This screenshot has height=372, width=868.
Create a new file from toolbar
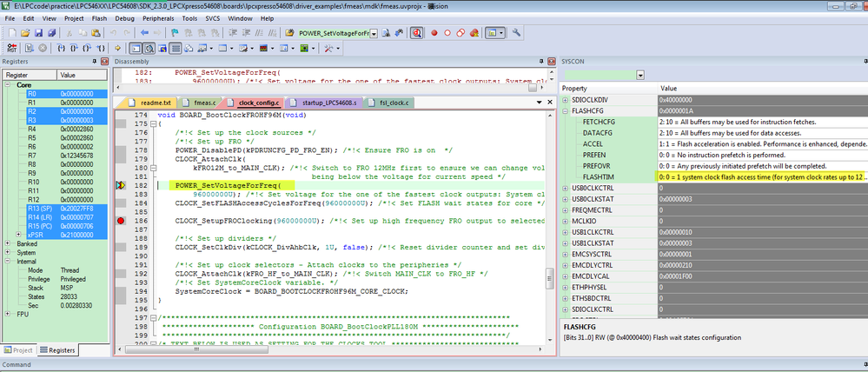[x=12, y=33]
